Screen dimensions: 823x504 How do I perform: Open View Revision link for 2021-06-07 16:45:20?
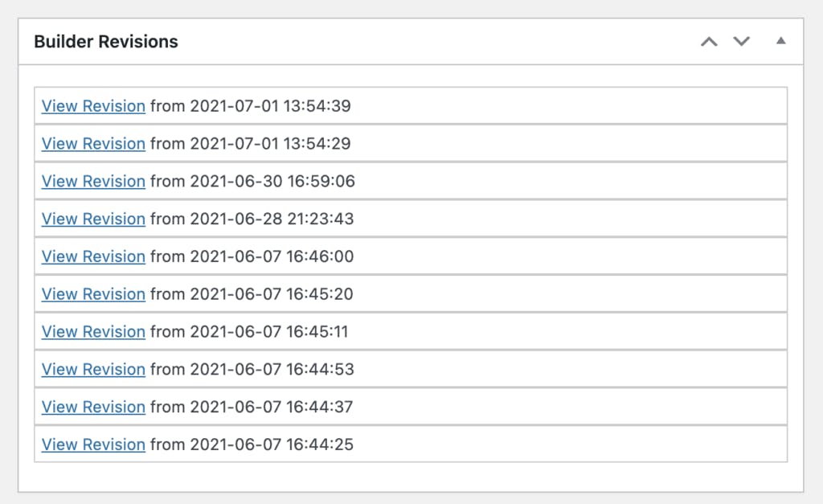pos(93,294)
